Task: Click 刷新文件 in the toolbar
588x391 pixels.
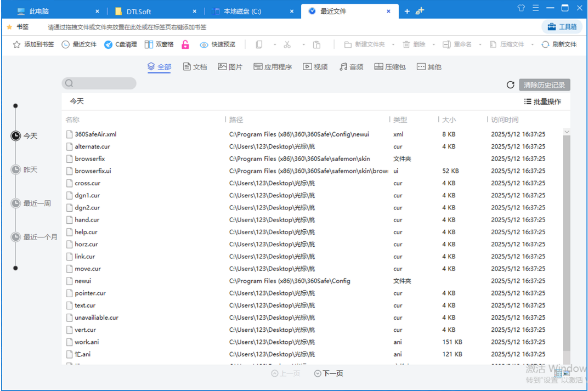Action: (559, 44)
